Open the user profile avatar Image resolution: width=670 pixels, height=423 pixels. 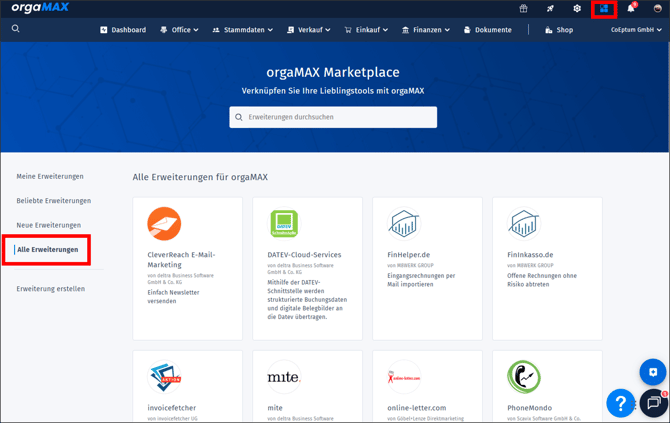pos(657,9)
